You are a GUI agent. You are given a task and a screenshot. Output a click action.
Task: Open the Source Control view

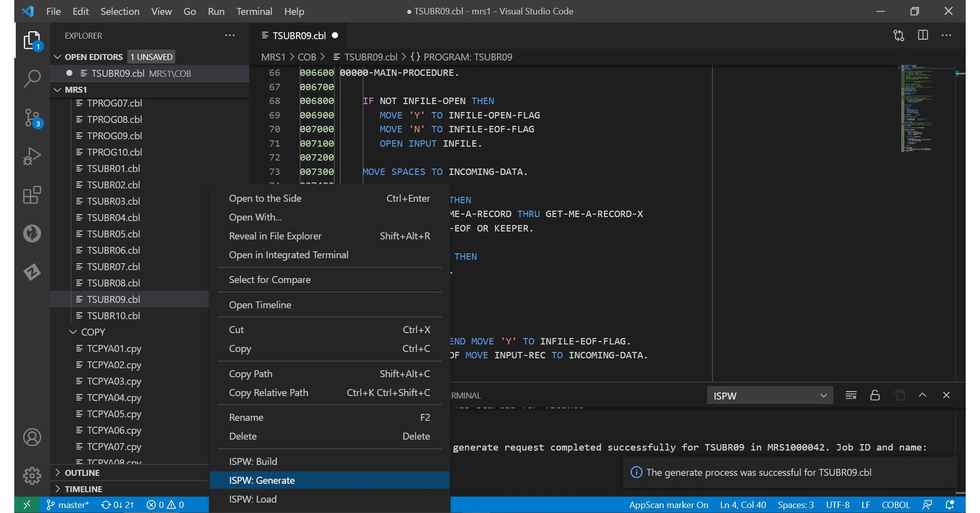32,117
